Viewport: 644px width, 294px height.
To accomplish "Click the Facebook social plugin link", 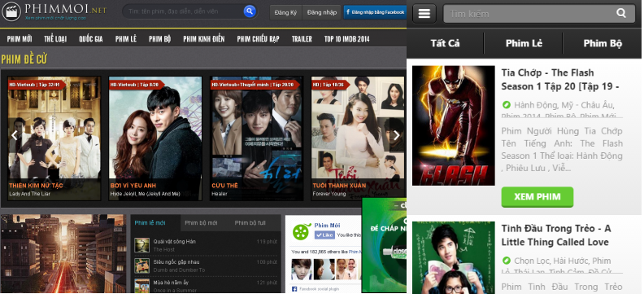I will click(319, 289).
